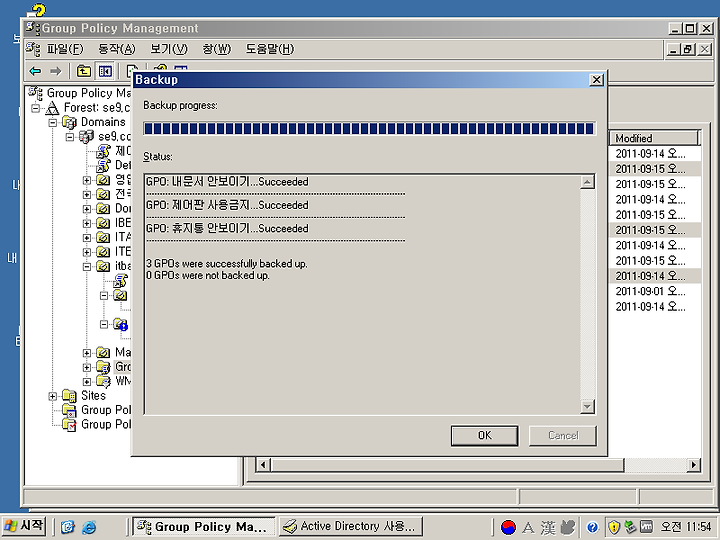Click the blue help tray icon
This screenshot has width=720, height=540.
pos(593,527)
